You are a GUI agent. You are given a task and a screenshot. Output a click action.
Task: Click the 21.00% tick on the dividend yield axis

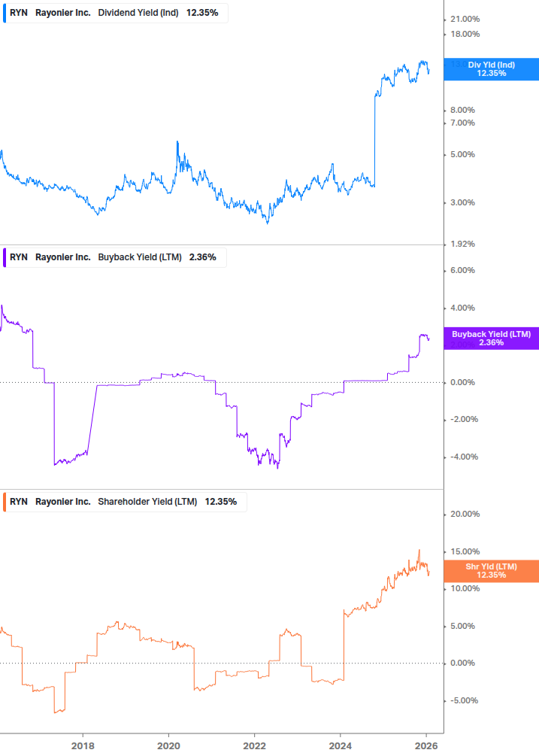(x=465, y=20)
